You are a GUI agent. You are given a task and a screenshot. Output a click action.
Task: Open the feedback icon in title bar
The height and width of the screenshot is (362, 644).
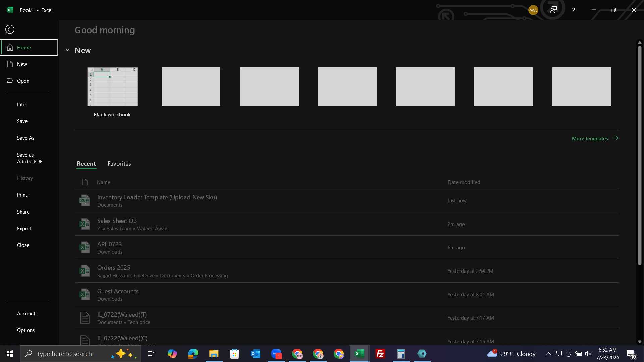[x=553, y=10]
